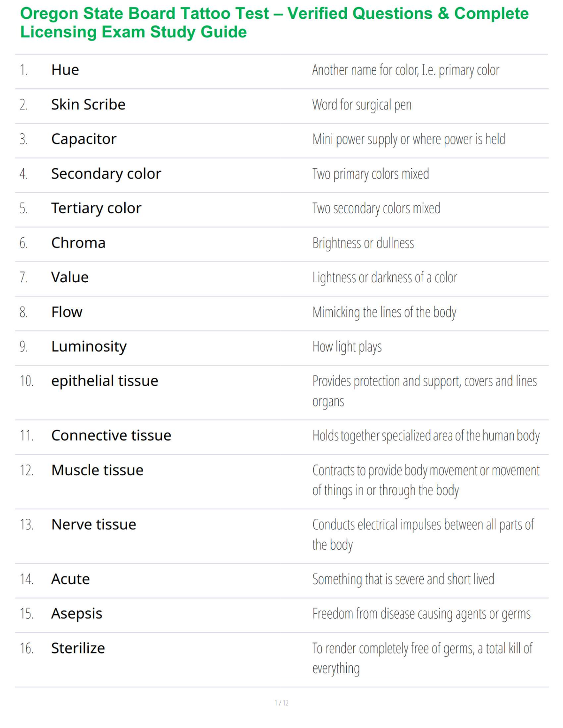Select the Capacitor term in row 3
563x728 pixels.
(84, 139)
